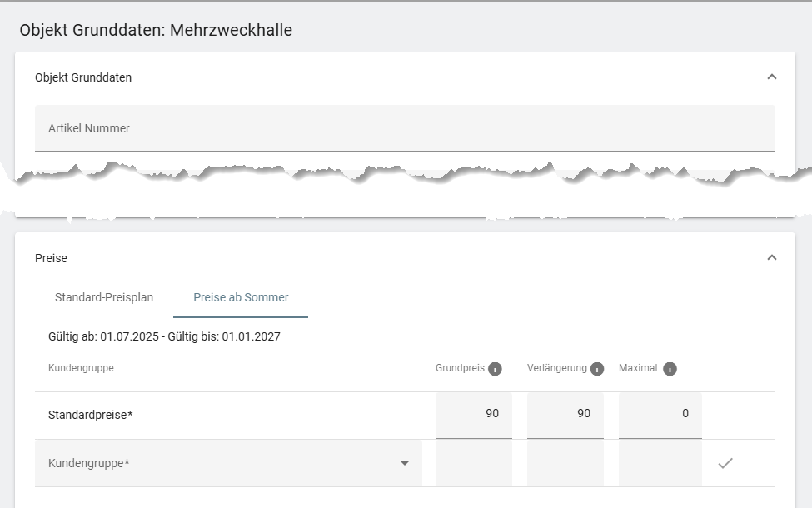Click the Verlängerung value 90 field
812x508 pixels.
[x=565, y=414]
